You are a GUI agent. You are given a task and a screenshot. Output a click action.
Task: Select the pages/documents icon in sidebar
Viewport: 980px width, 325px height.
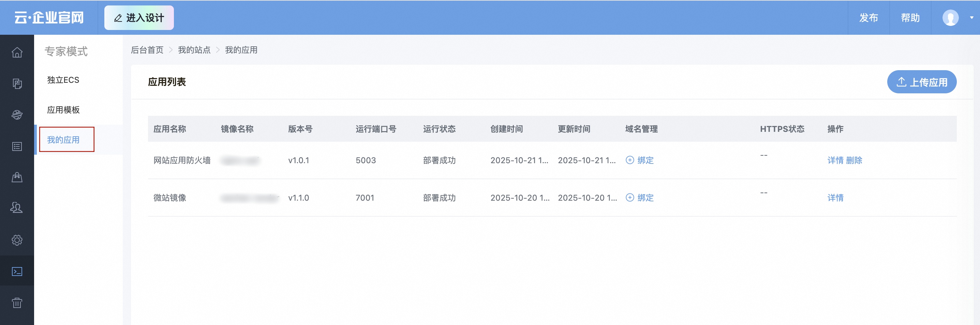click(17, 83)
